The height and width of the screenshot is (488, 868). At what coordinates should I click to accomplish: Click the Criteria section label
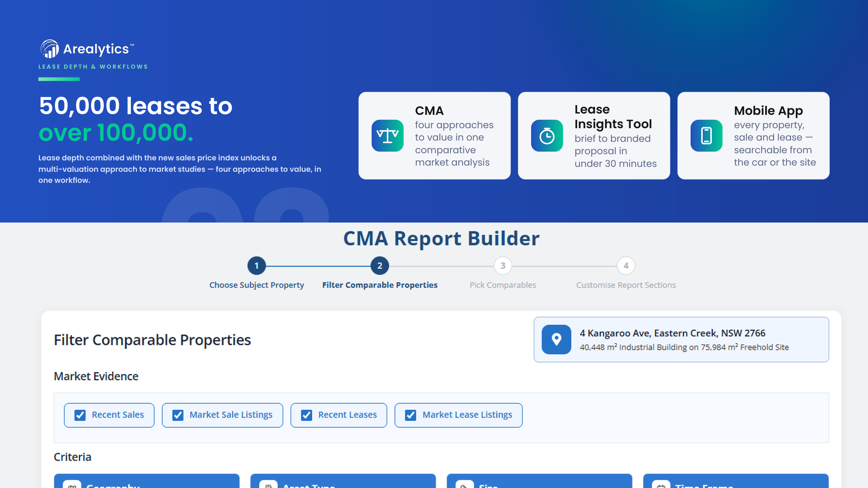(x=73, y=457)
